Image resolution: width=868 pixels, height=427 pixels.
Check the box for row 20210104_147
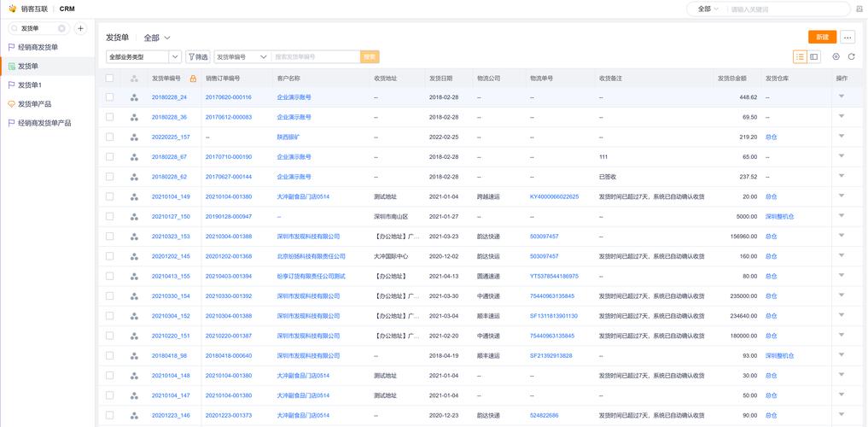pos(109,395)
